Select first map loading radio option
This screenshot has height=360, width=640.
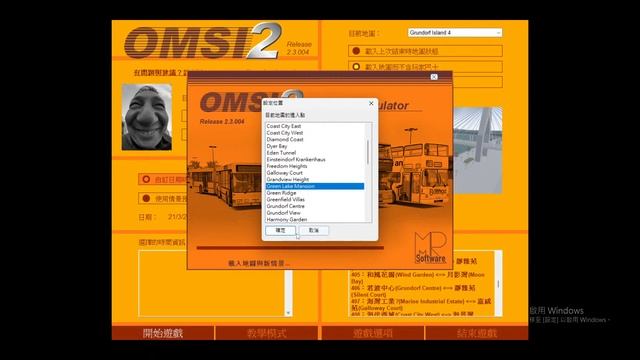point(356,51)
